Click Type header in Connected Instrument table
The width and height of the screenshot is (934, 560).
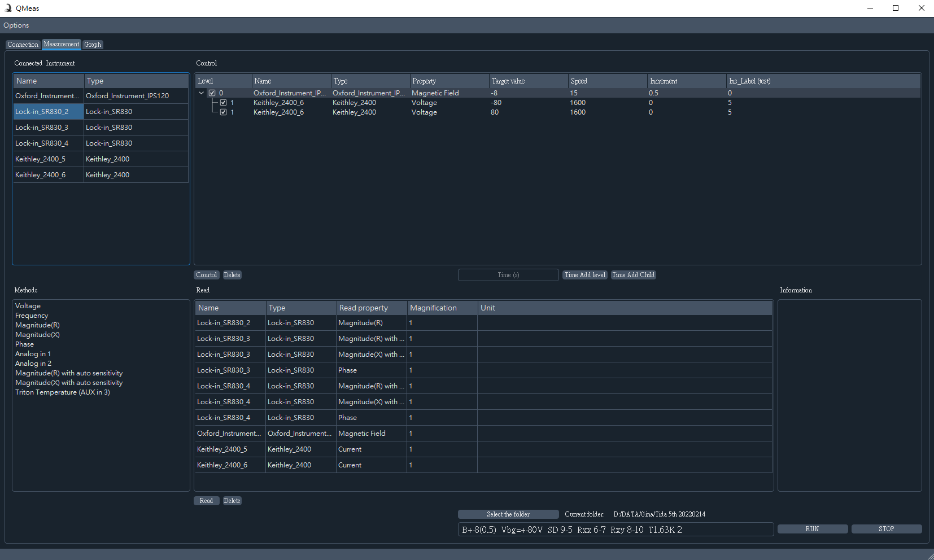tap(136, 81)
